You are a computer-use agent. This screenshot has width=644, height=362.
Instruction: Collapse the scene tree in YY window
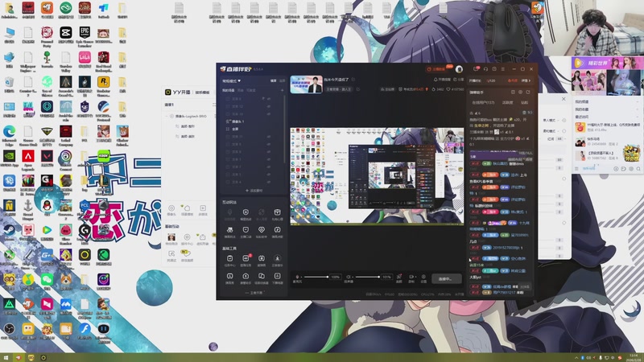(167, 117)
